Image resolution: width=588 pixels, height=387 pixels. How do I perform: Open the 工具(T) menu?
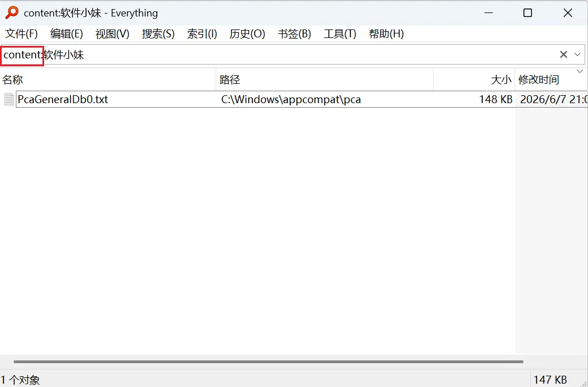340,34
